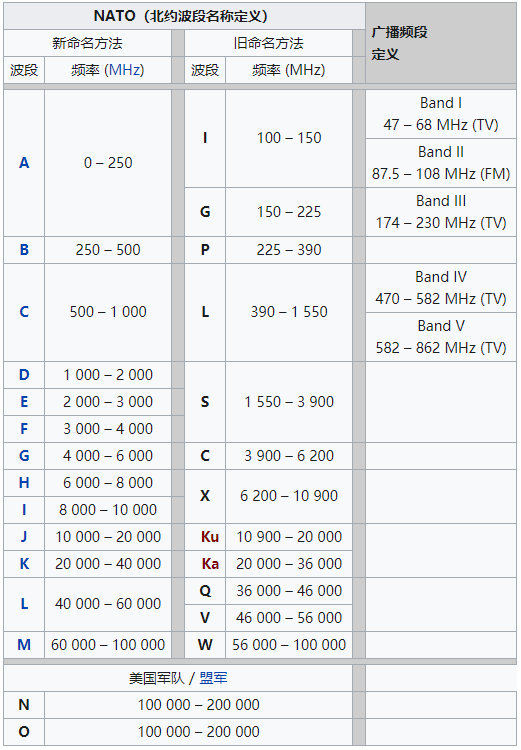Viewport: 521px width, 750px height.
Task: Click the blue band C link
Action: [24, 312]
